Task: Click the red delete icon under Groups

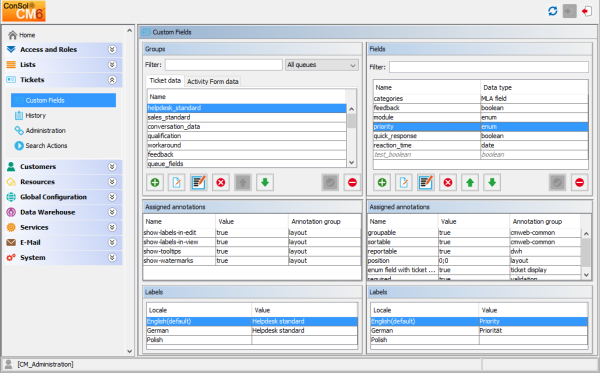Action: (221, 182)
